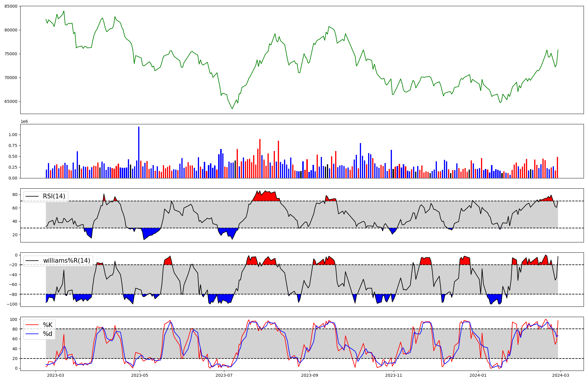The width and height of the screenshot is (588, 382).
Task: Click the tallest blue volume bar
Action: (x=139, y=153)
